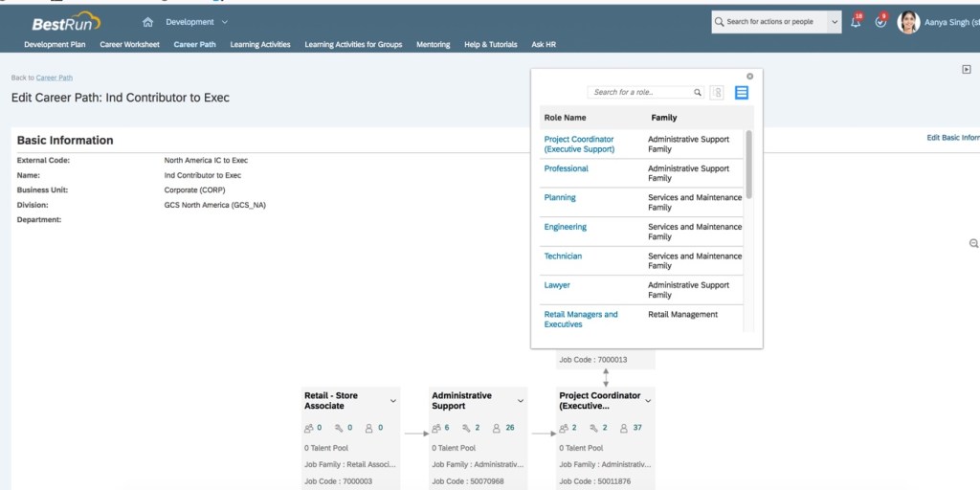The height and width of the screenshot is (490, 980).
Task: Click the Search for a role field
Action: (639, 93)
